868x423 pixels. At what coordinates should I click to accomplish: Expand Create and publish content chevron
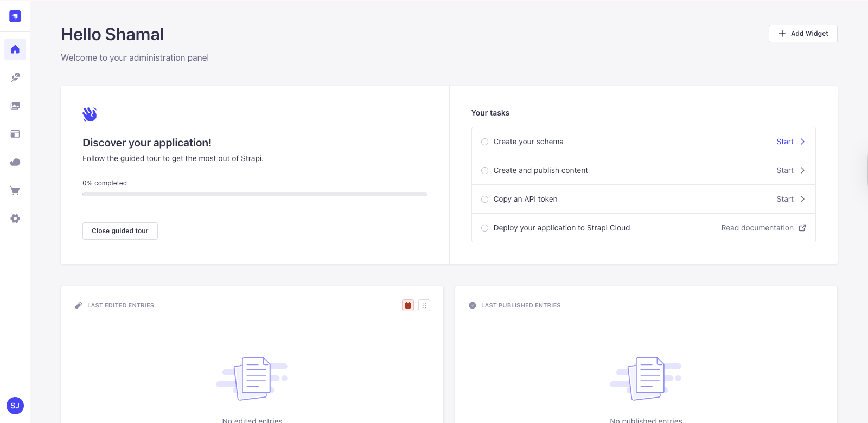[x=802, y=170]
